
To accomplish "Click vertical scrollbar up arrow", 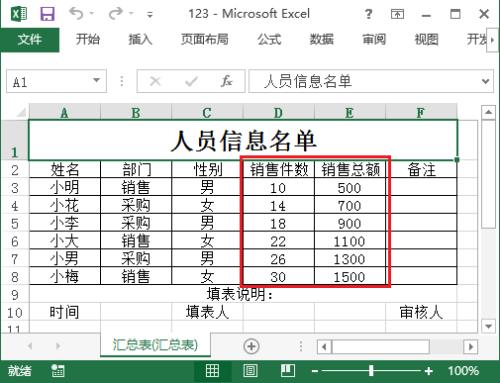I will (x=488, y=112).
